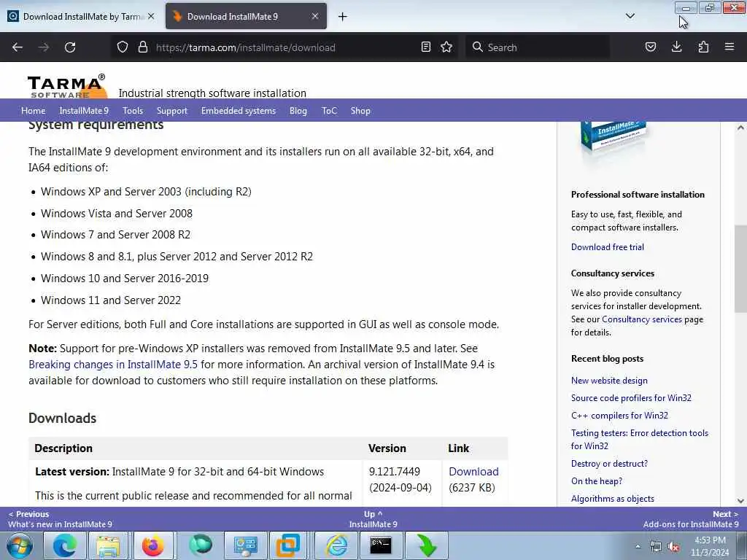Open Testing testers: Error detection tools post
The height and width of the screenshot is (560, 747).
[x=640, y=439]
